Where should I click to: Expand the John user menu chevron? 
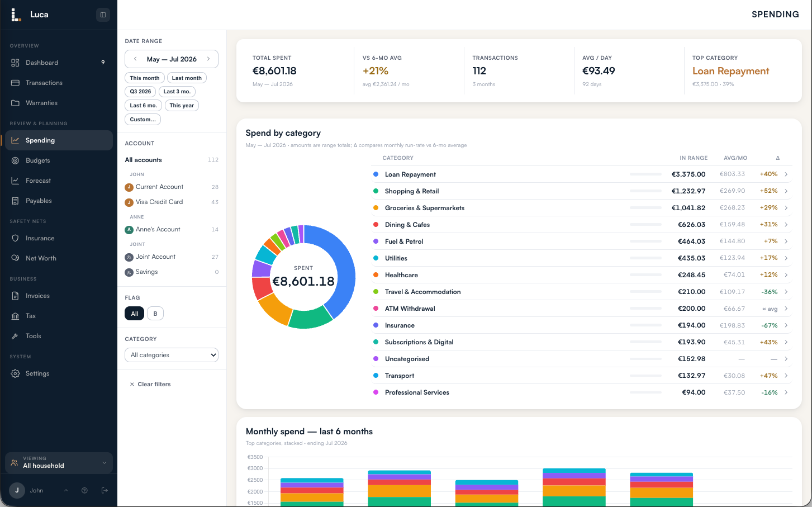[66, 490]
